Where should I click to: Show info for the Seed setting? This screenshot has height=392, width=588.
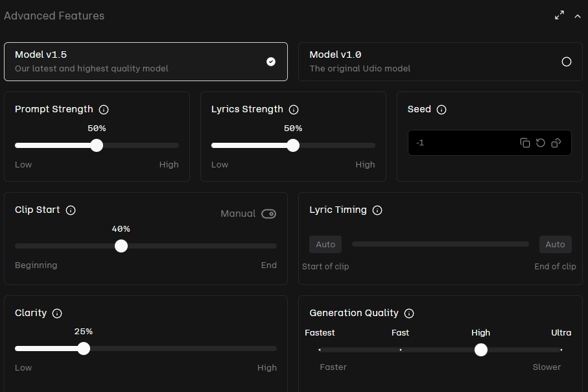point(441,110)
